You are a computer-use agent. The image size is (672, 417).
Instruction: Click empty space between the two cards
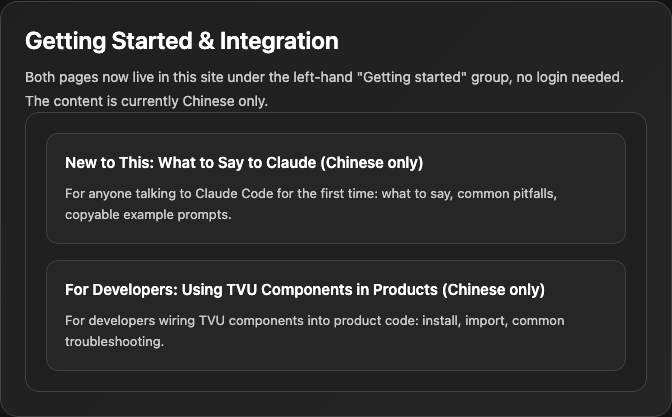[336, 252]
